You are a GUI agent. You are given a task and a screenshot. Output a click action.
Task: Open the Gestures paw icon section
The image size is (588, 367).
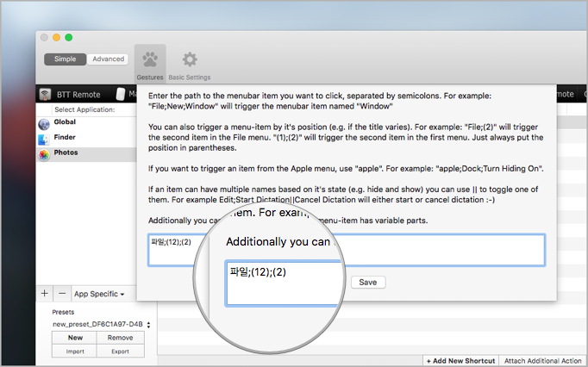point(150,64)
